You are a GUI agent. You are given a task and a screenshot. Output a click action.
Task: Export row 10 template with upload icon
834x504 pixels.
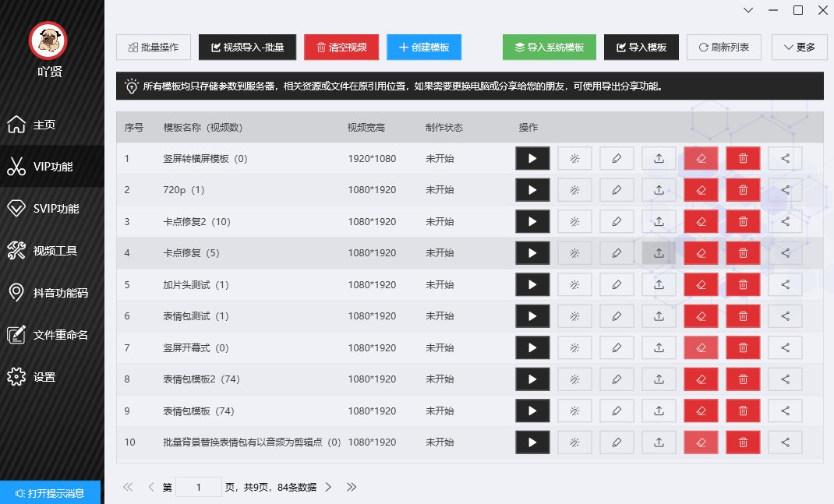tap(659, 442)
